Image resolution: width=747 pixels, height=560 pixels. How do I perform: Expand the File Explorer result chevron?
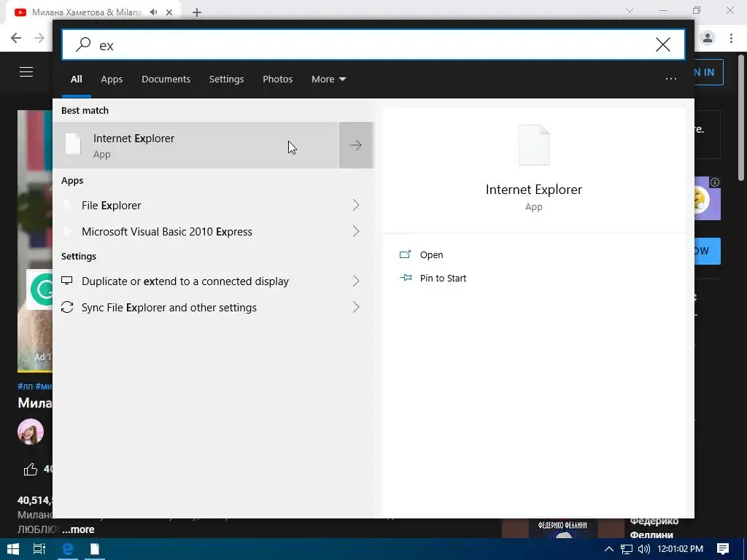tap(356, 205)
